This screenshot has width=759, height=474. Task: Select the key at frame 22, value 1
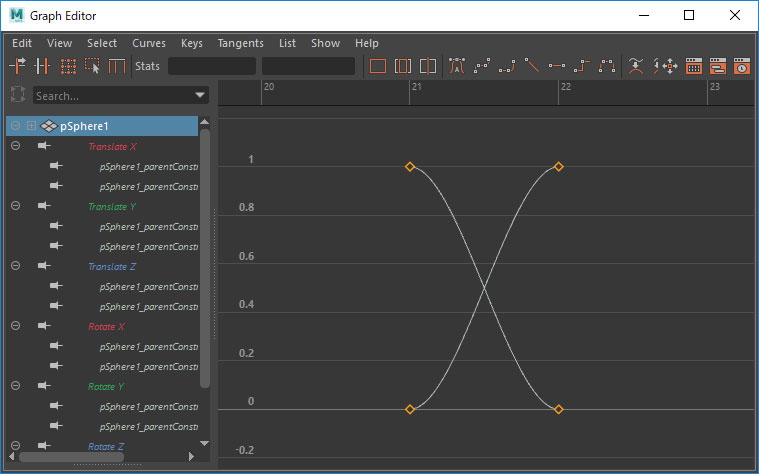559,167
